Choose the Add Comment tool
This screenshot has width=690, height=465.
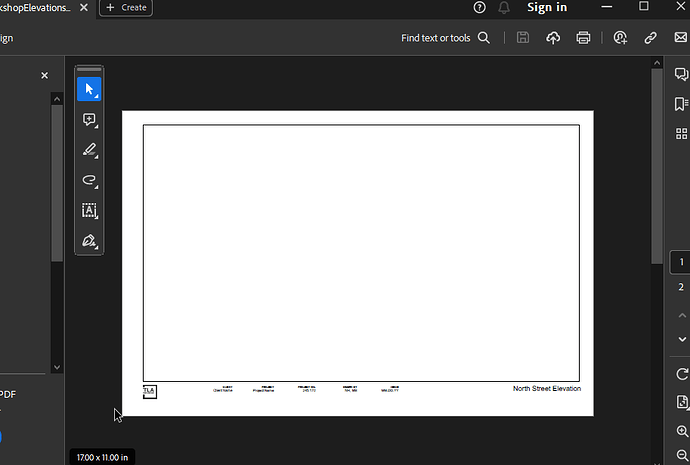click(x=89, y=120)
